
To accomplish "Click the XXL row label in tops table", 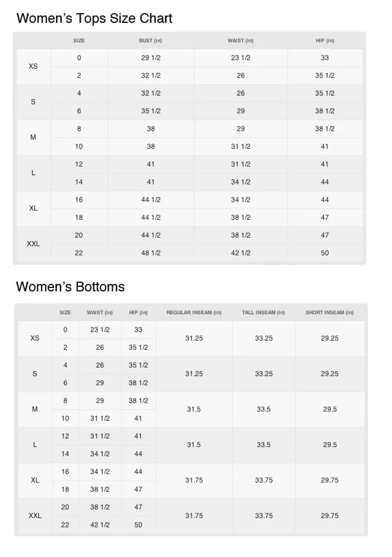I will (x=33, y=244).
